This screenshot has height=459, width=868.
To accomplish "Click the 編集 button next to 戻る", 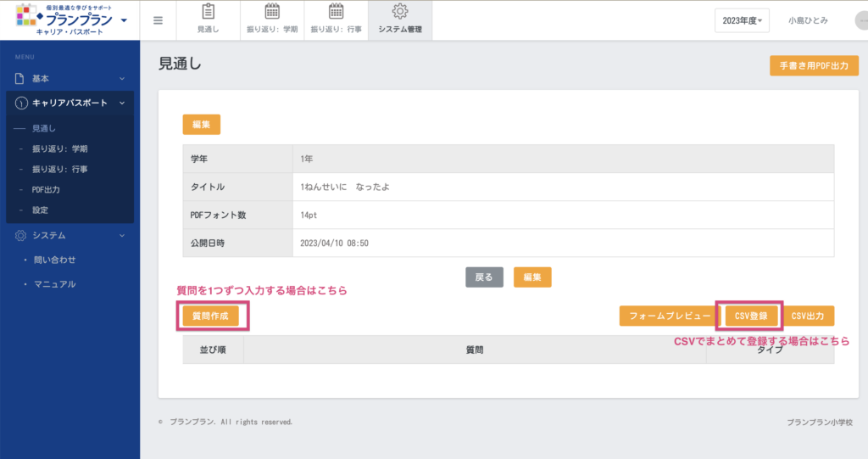I will [532, 277].
